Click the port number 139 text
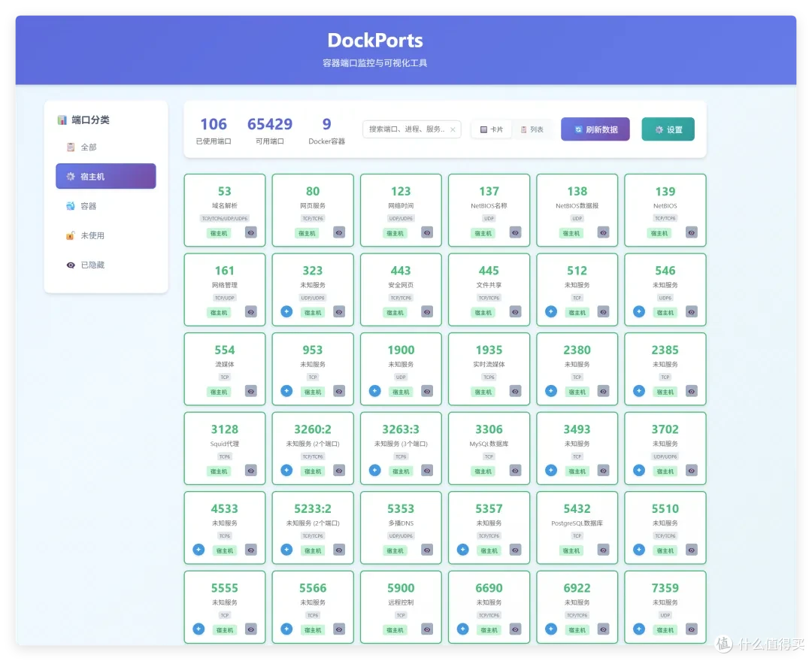Viewport: 812px width, 661px height. pyautogui.click(x=665, y=191)
